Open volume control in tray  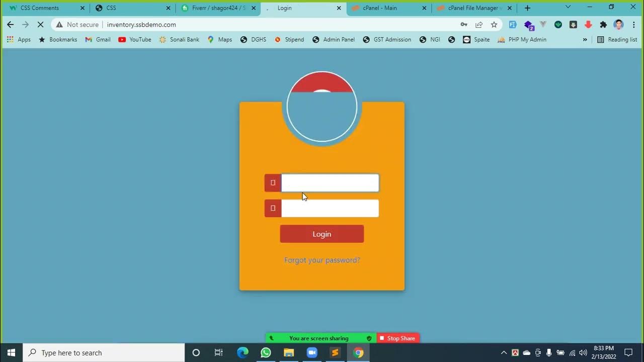(583, 352)
